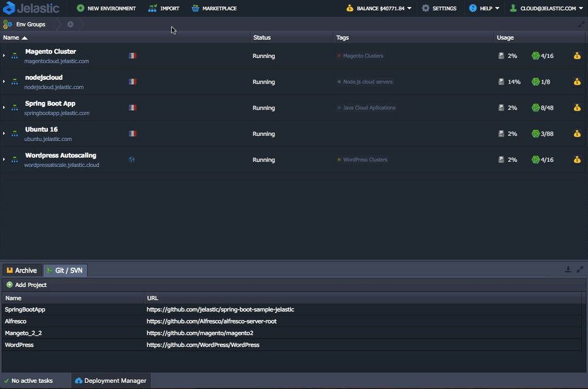Click the Wordpress Autoscaling globe region icon
This screenshot has width=588, height=389.
click(132, 159)
